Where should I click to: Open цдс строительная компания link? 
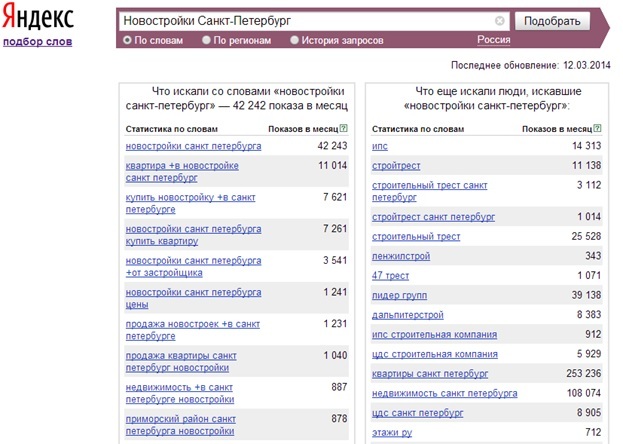435,354
